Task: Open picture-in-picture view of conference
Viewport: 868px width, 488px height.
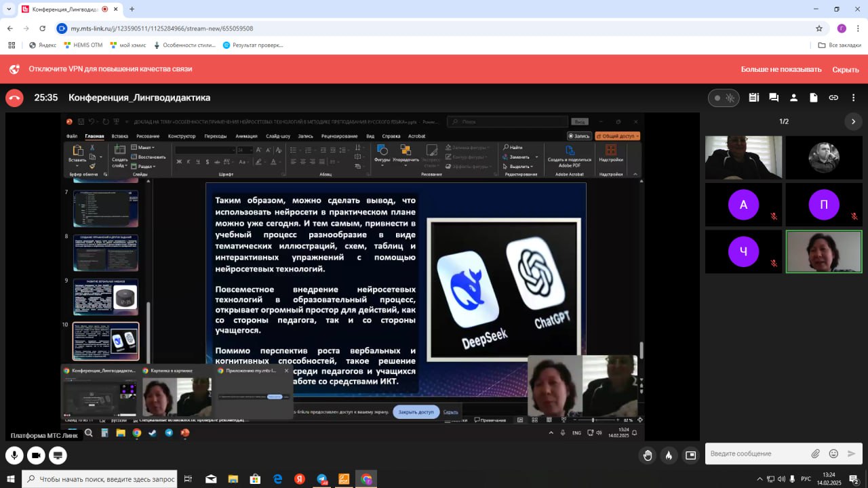Action: [690, 455]
